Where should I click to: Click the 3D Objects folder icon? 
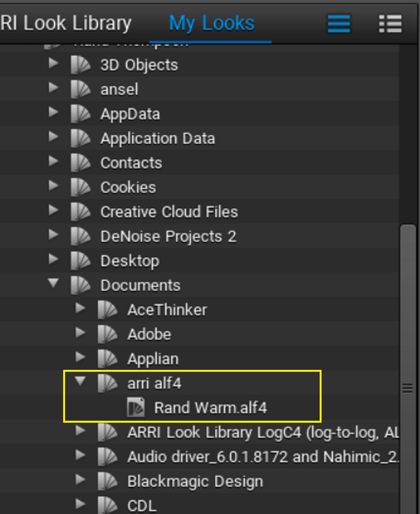coord(80,65)
